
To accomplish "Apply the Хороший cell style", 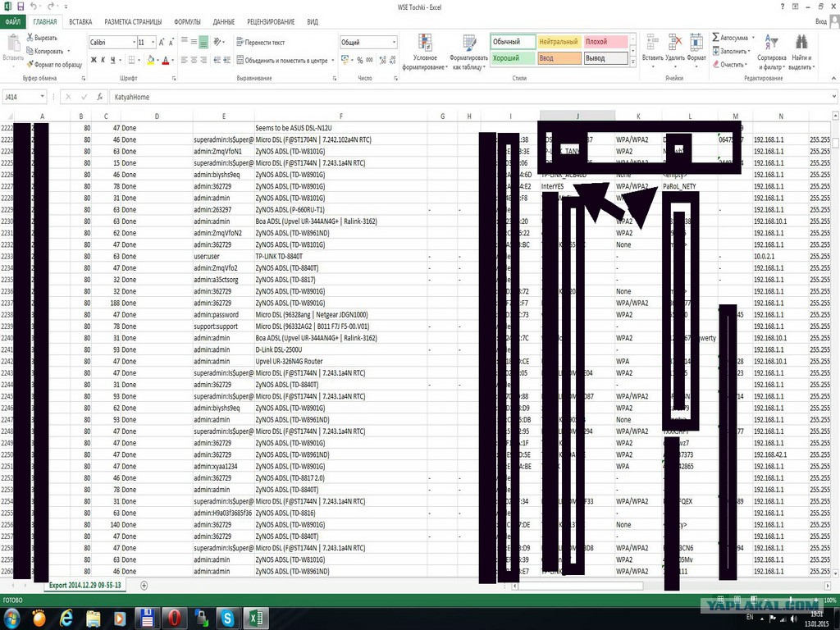I will 513,58.
